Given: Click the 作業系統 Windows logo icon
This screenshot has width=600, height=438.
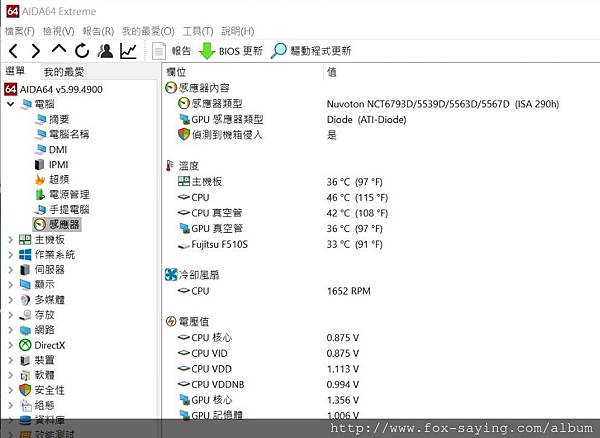Looking at the screenshot, I should 25,255.
